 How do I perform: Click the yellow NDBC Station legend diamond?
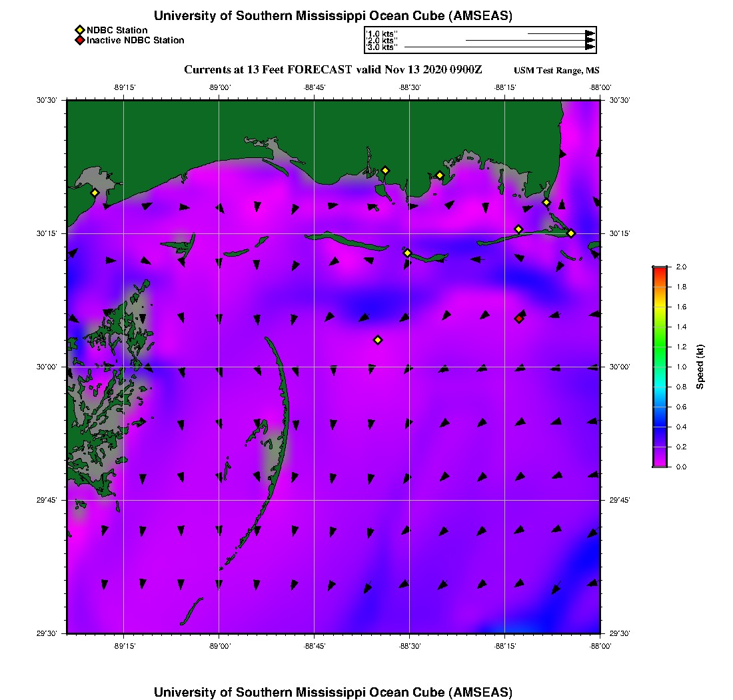79,30
